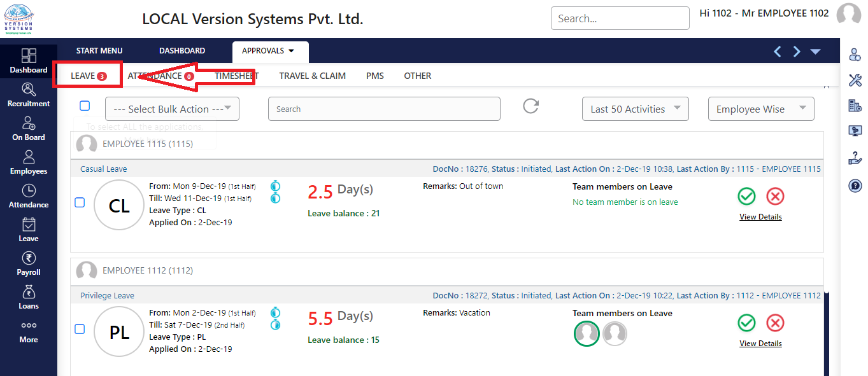The width and height of the screenshot is (868, 376).
Task: Select the Privilege Leave request checkbox
Action: [80, 329]
